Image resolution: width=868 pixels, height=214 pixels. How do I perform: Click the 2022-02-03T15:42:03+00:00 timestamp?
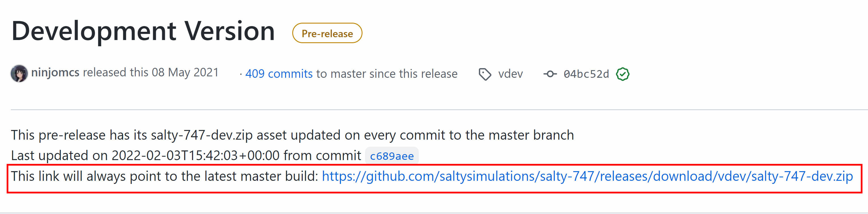click(x=195, y=156)
